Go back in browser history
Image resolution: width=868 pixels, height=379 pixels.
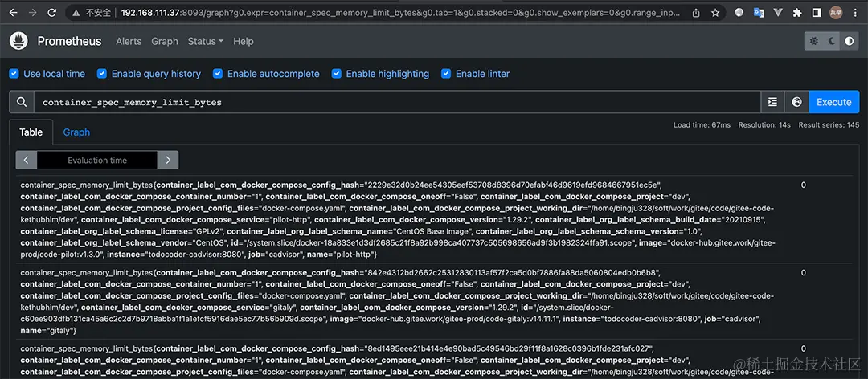tap(13, 12)
